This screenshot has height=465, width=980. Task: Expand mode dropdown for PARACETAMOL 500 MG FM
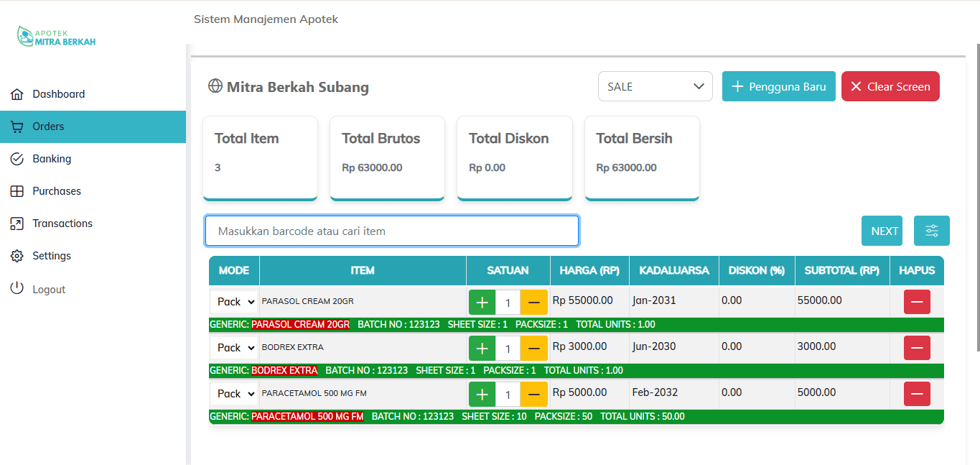pyautogui.click(x=234, y=394)
